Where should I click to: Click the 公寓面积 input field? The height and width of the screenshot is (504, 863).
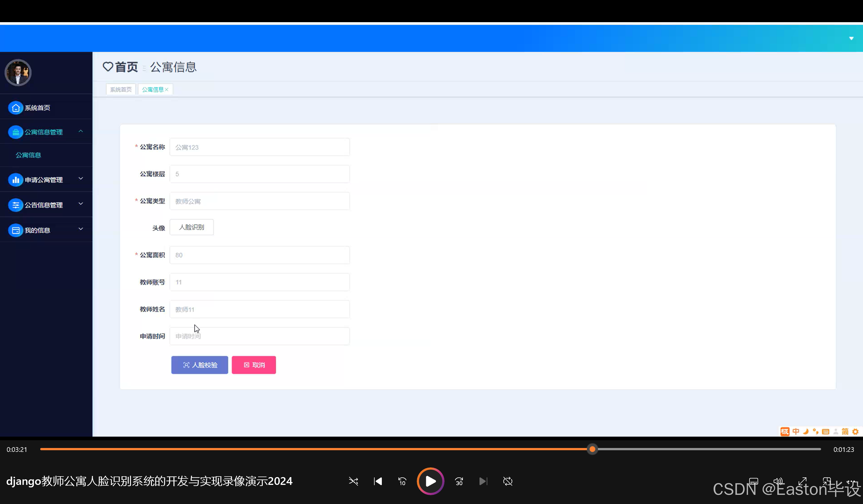coord(259,255)
